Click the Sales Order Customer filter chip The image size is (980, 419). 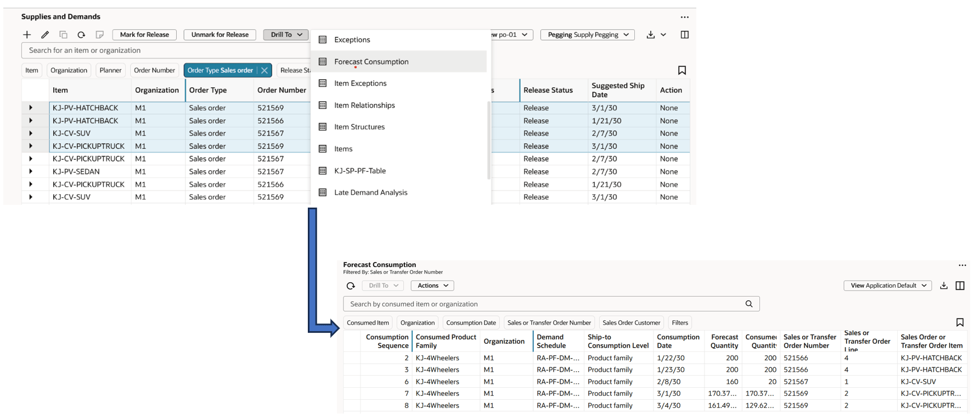click(x=631, y=323)
